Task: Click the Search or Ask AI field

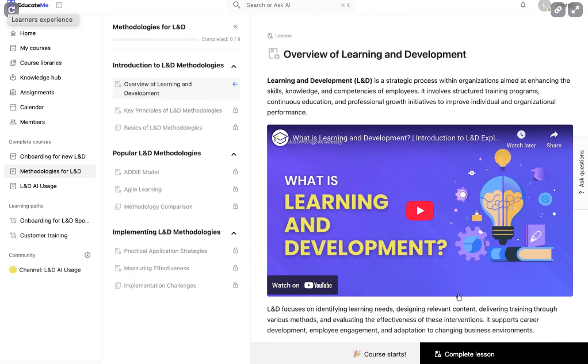Action: 292,5
